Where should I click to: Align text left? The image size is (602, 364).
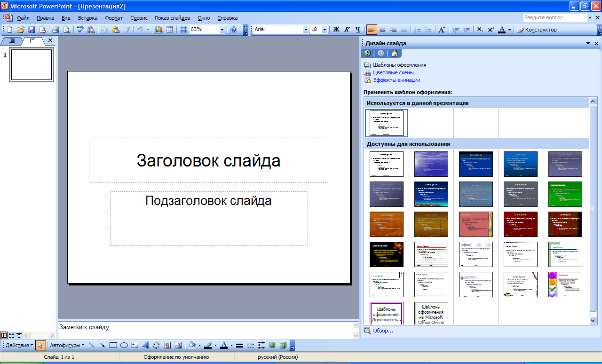372,30
